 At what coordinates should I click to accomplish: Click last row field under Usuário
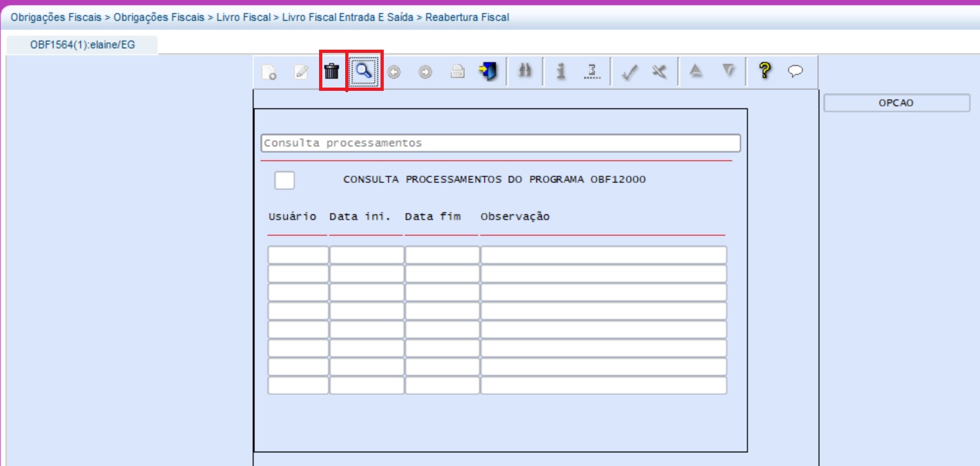pyautogui.click(x=298, y=386)
